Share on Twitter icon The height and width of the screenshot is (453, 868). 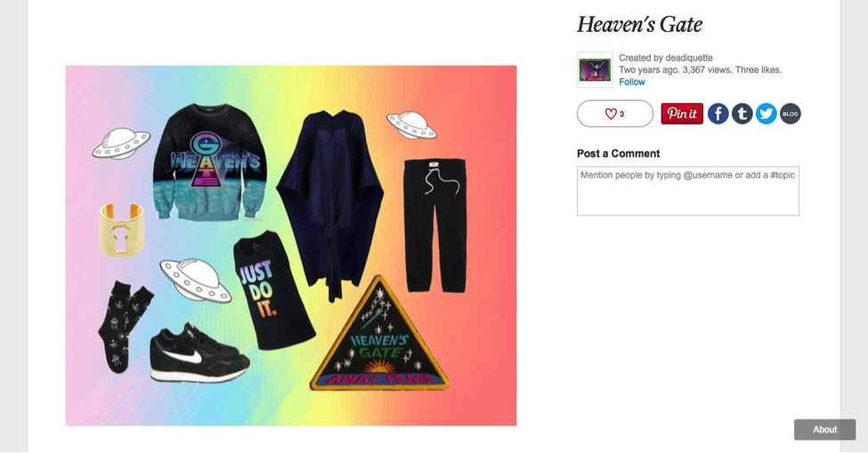click(767, 114)
